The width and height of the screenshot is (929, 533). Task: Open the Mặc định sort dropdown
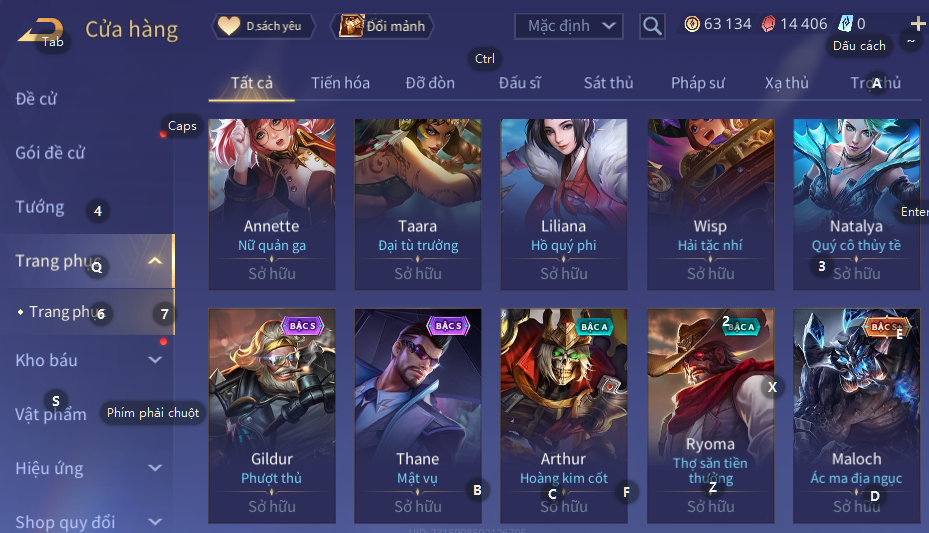[x=569, y=26]
